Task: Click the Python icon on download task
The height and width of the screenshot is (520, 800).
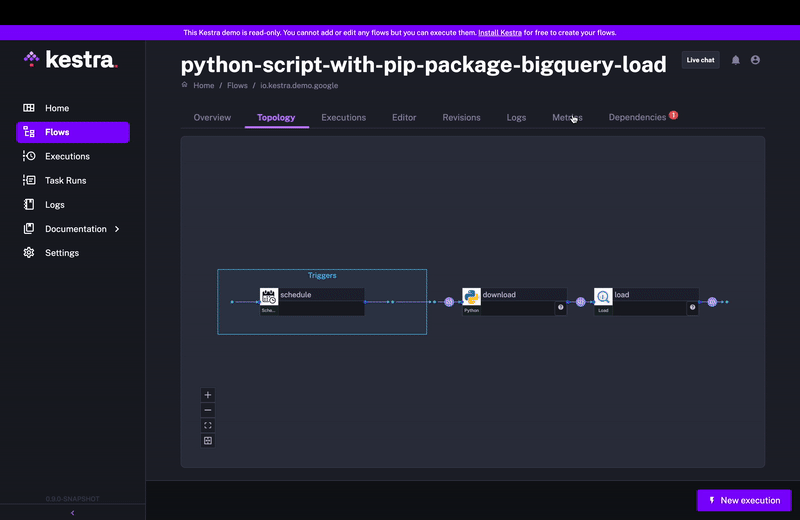Action: pos(472,296)
